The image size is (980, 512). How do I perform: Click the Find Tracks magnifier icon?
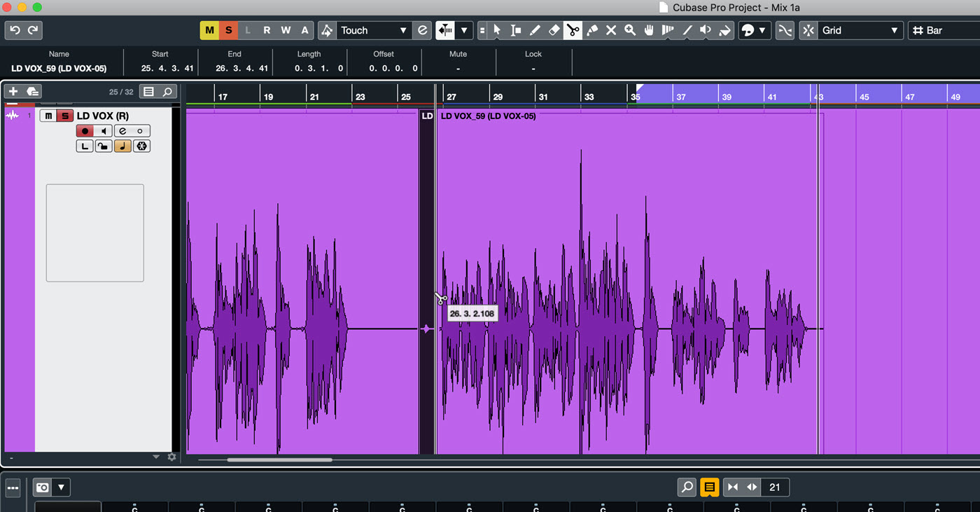167,92
